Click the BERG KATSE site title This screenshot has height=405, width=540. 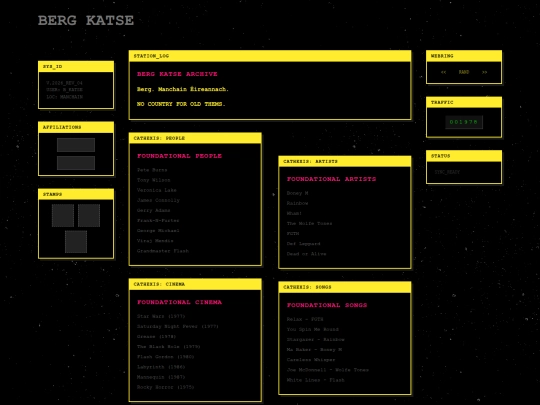point(86,20)
